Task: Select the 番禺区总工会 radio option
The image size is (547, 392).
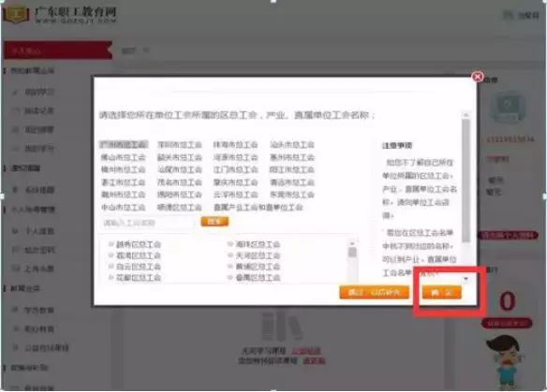Action: [230, 277]
